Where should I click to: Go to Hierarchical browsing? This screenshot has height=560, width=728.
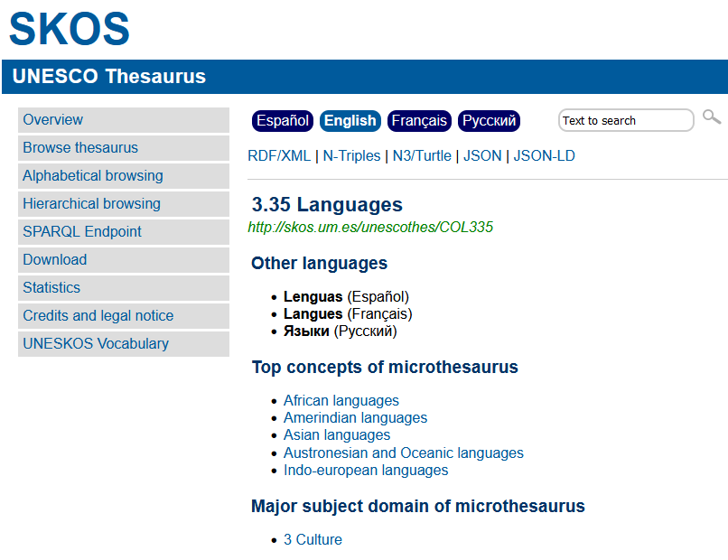(x=124, y=204)
